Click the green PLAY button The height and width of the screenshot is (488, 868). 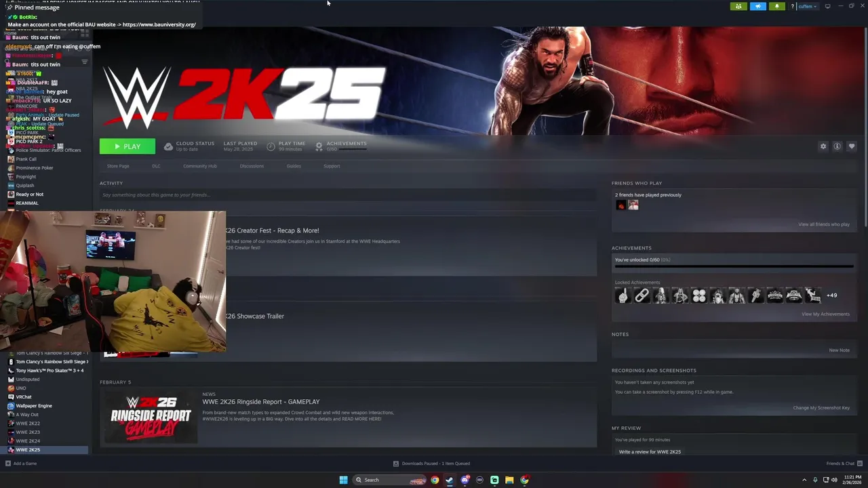click(x=127, y=146)
